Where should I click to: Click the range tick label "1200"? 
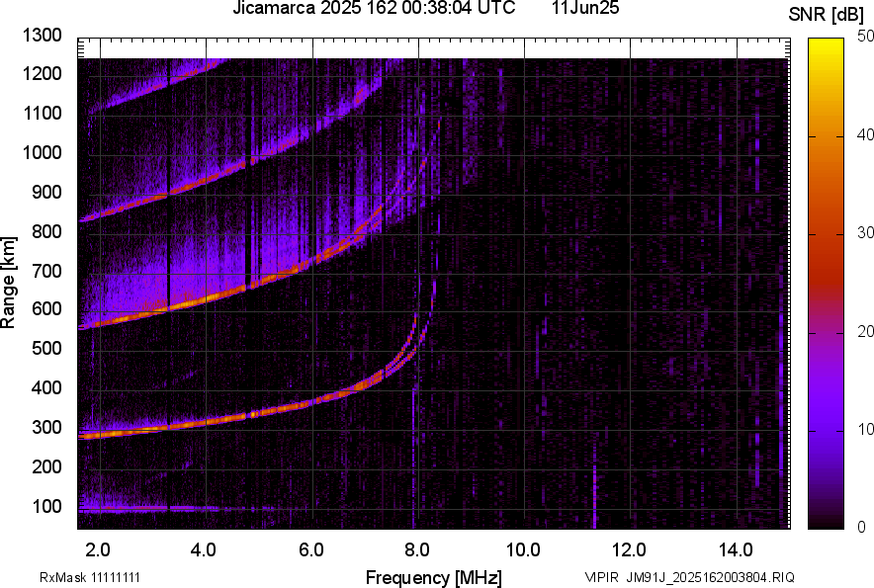click(42, 73)
